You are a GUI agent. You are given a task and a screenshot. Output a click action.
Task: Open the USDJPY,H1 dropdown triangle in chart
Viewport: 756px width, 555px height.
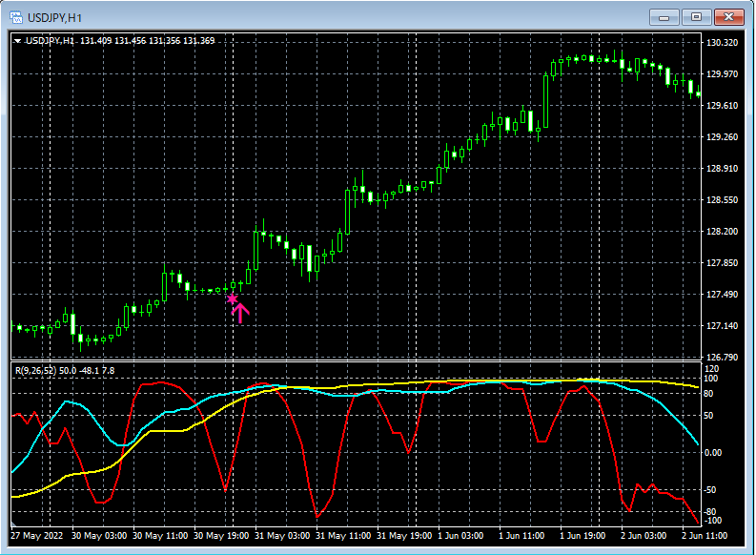coord(17,40)
